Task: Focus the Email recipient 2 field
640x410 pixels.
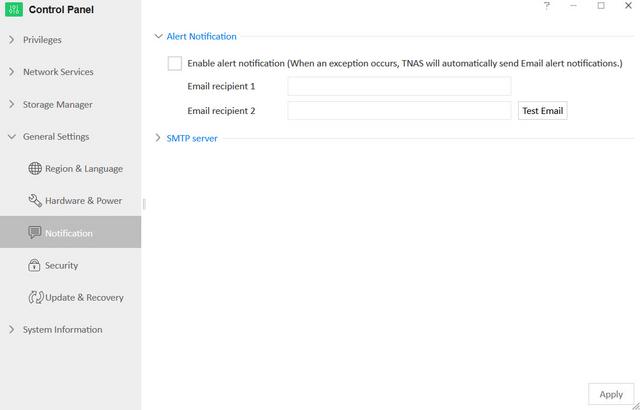Action: click(x=399, y=111)
